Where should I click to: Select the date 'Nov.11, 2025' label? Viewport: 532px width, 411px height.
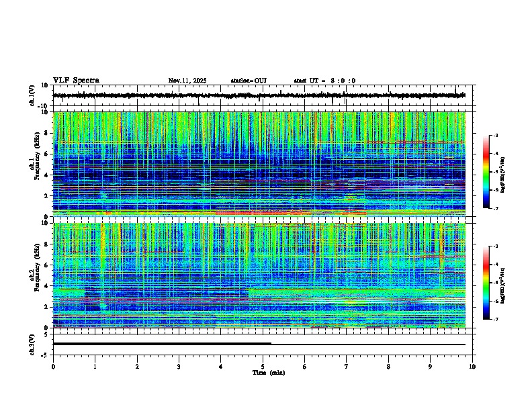click(x=187, y=81)
